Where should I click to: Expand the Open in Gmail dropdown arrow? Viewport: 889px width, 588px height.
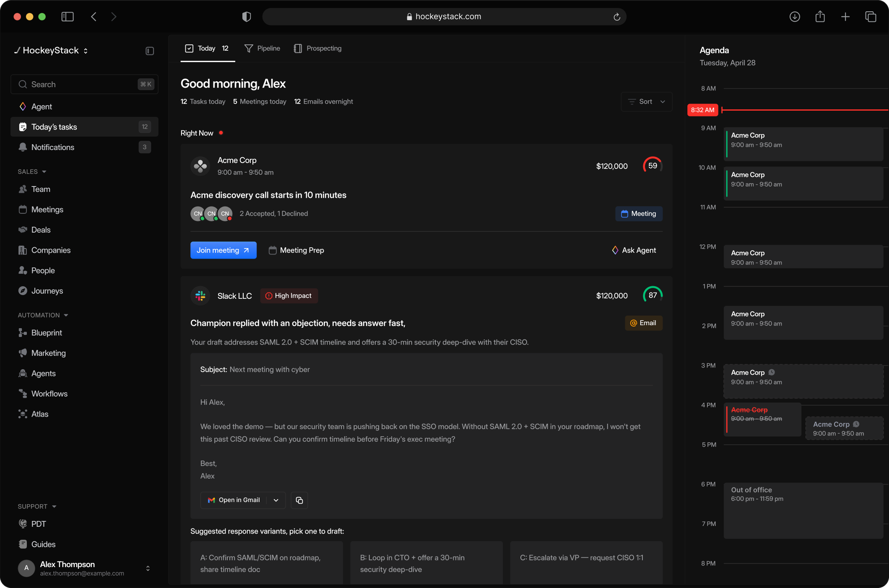tap(276, 500)
